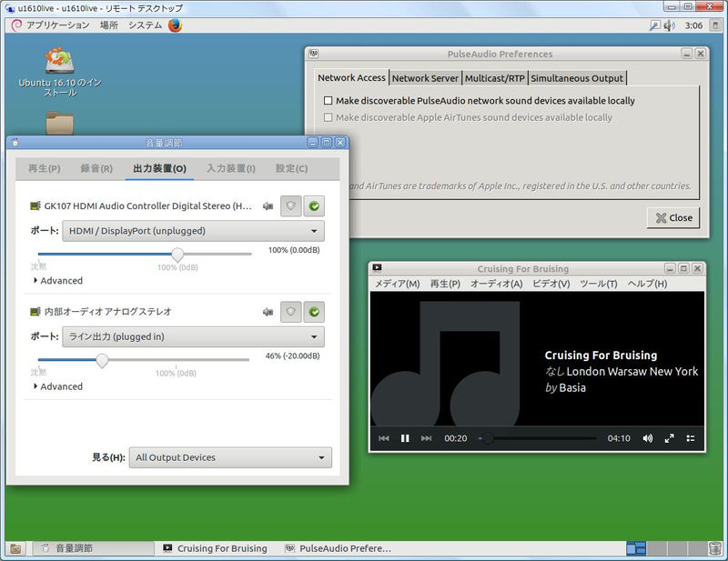Skip to the next track in the player

click(x=426, y=438)
